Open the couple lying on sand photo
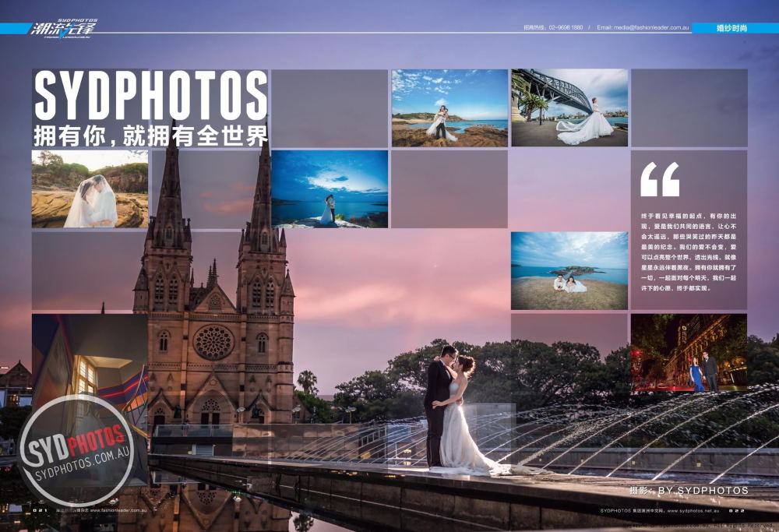The width and height of the screenshot is (779, 532). click(569, 271)
